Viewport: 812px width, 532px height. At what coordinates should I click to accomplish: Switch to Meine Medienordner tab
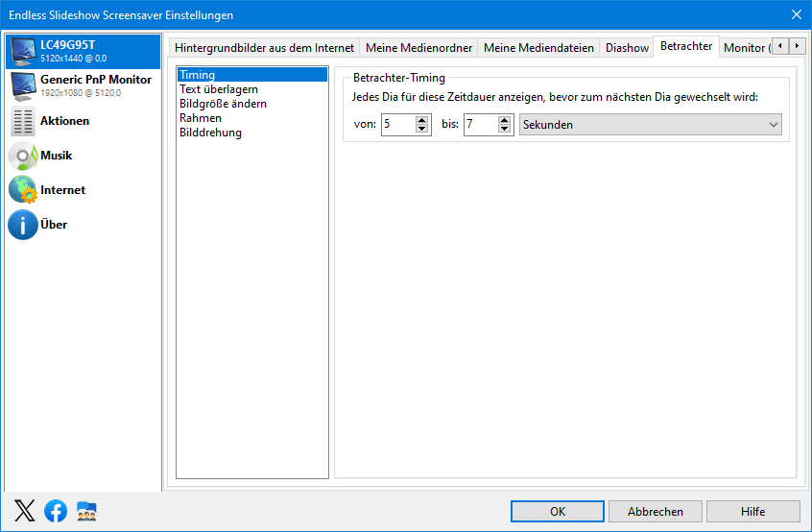click(418, 48)
